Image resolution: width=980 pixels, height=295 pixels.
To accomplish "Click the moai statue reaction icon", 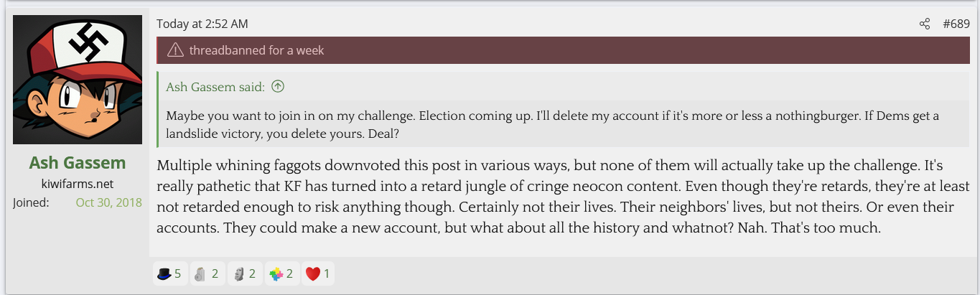I will pos(238,273).
